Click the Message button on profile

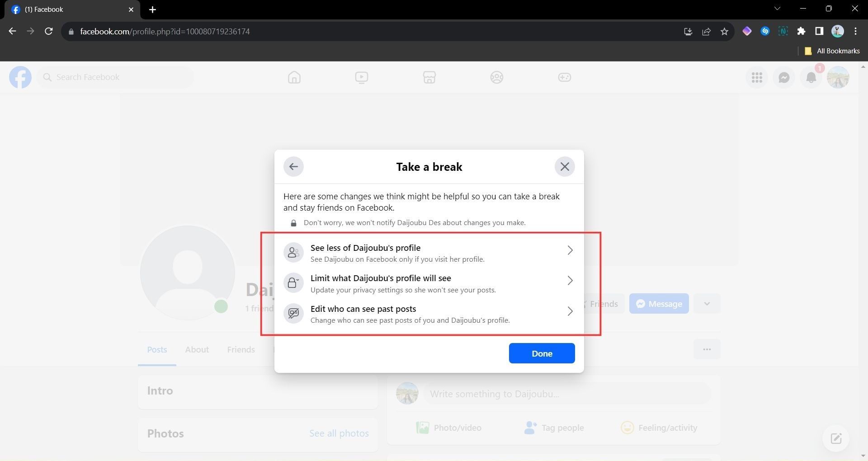point(659,304)
